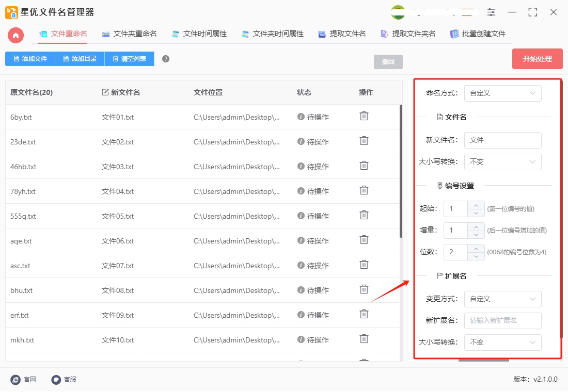Toggle fullscreen with the maximize icon
Viewport: 568px width, 392px height.
(532, 12)
